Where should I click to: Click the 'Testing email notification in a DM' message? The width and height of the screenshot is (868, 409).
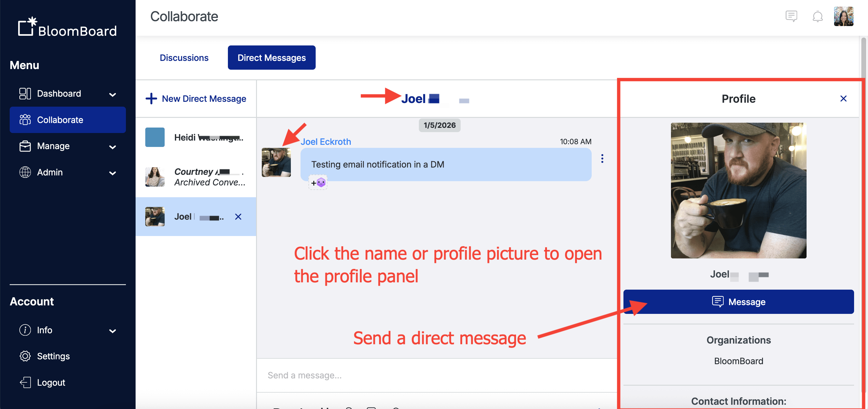pos(446,165)
